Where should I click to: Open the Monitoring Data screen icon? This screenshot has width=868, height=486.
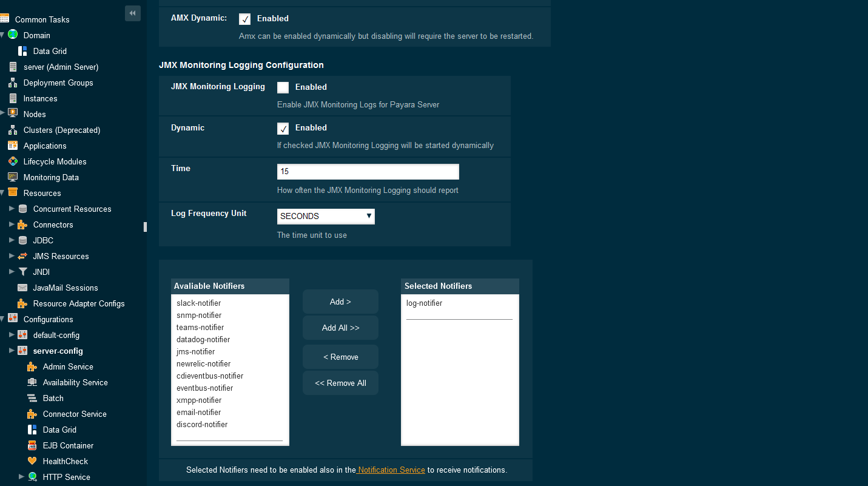12,177
